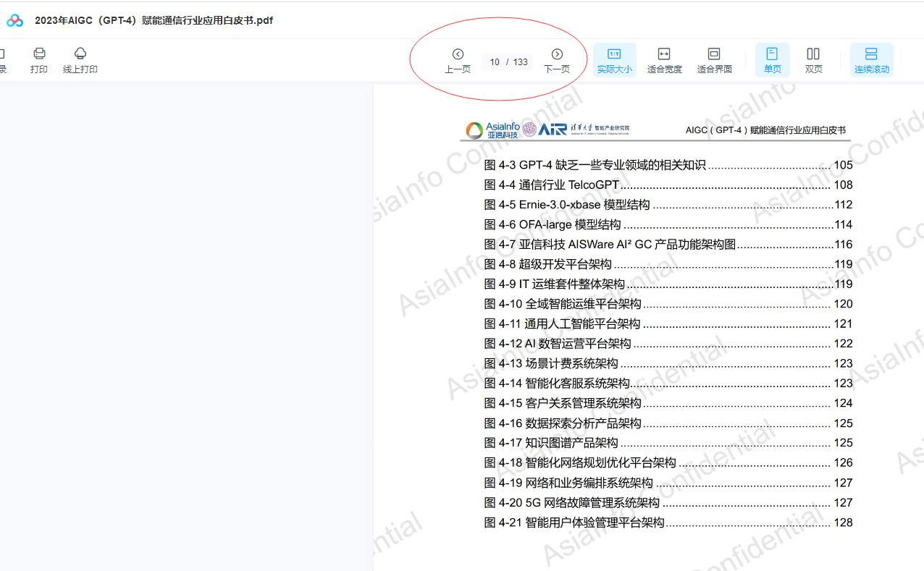Go to previous page with 上一页
This screenshot has width=924, height=571.
coord(458,60)
